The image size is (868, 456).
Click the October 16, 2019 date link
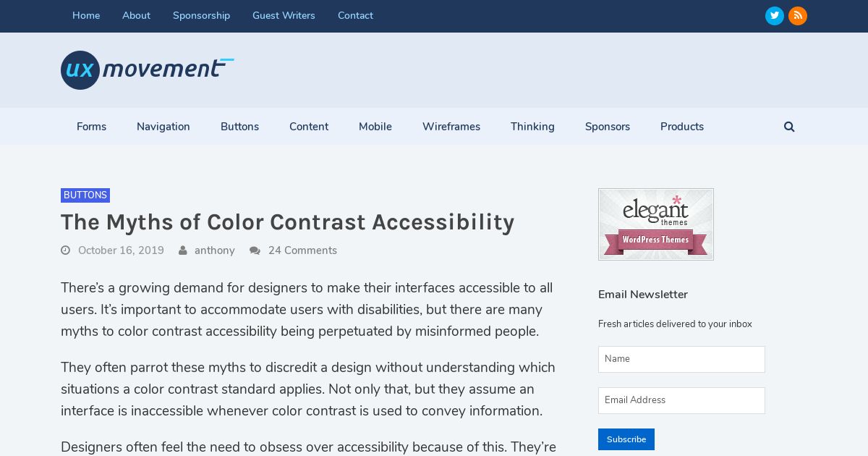pos(121,250)
